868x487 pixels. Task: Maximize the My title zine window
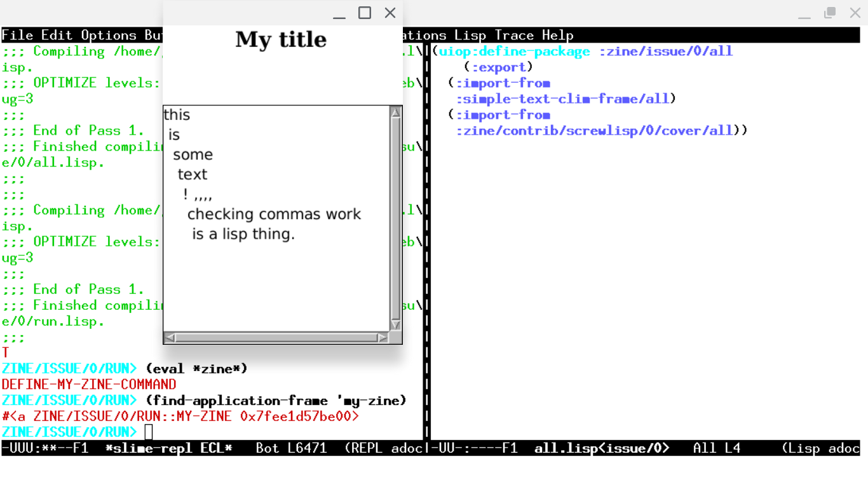(365, 13)
